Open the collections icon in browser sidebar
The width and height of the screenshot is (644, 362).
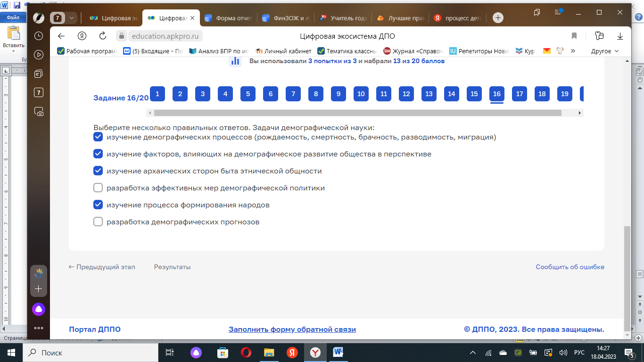pos(39,74)
